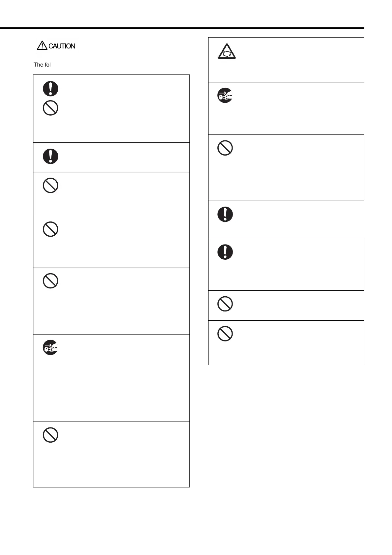Image resolution: width=392 pixels, height=555 pixels.
Task: Click the prohibition icon in the fourth left box
Action: 50,229
